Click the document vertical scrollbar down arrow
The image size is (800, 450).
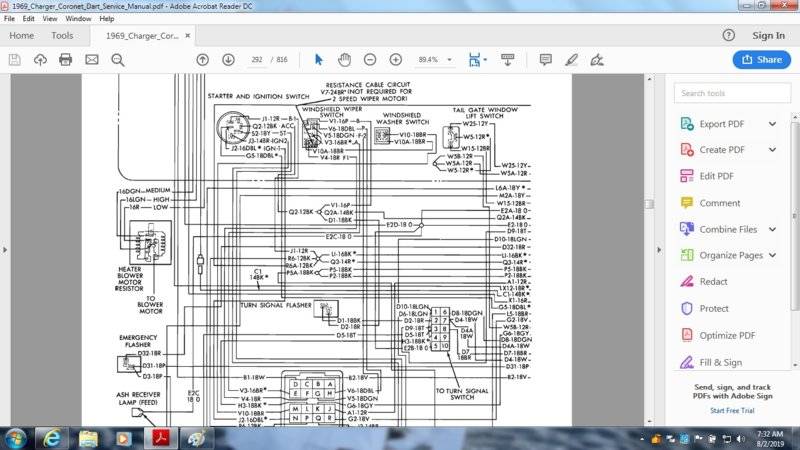click(649, 421)
